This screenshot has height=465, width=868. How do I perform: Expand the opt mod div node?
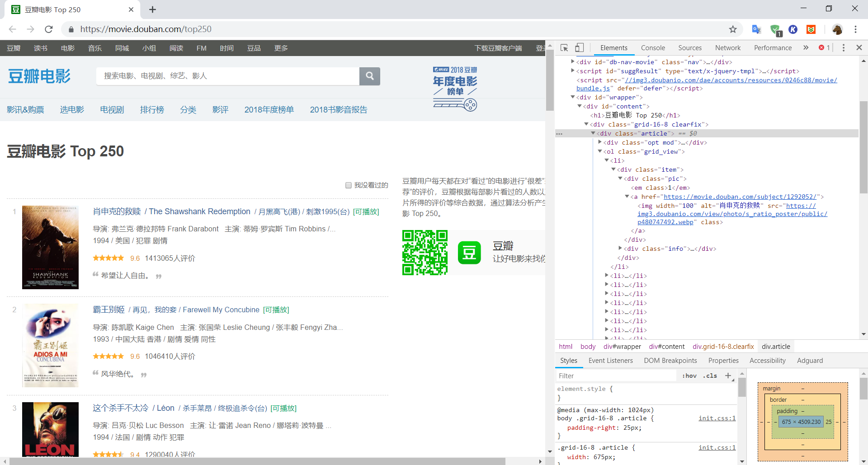click(x=600, y=142)
